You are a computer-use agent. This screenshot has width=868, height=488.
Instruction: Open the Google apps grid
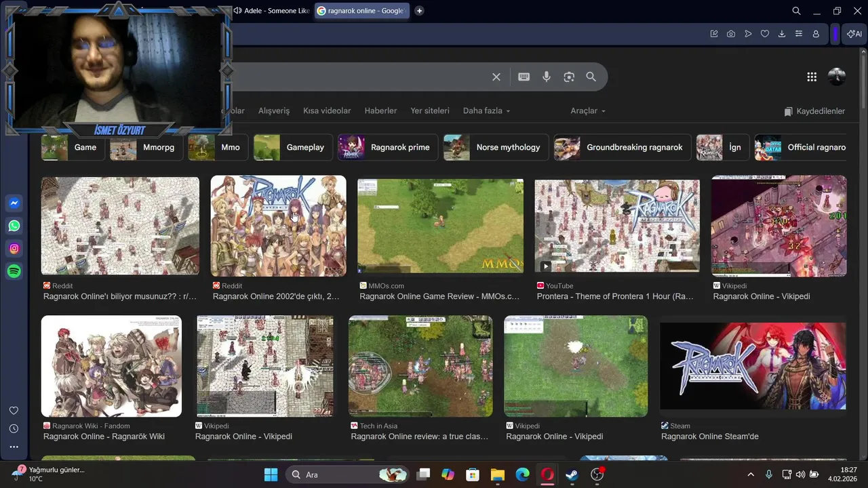click(812, 77)
